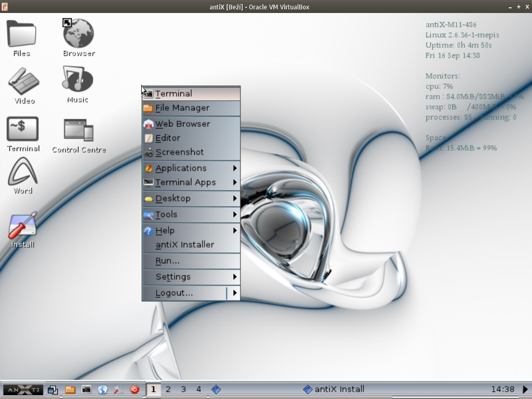
Task: Select Screenshot in the menu
Action: [x=191, y=152]
